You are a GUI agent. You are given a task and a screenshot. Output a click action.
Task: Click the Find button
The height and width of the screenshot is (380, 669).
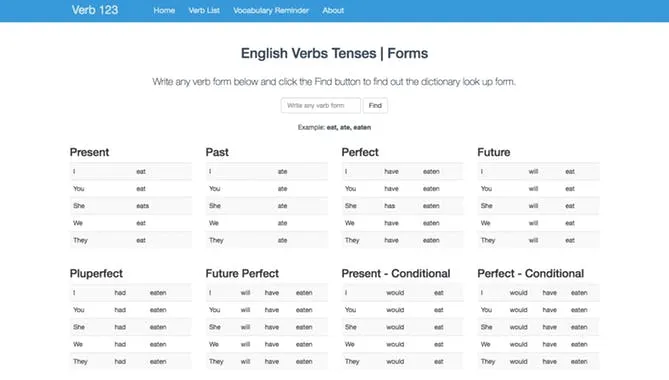375,105
